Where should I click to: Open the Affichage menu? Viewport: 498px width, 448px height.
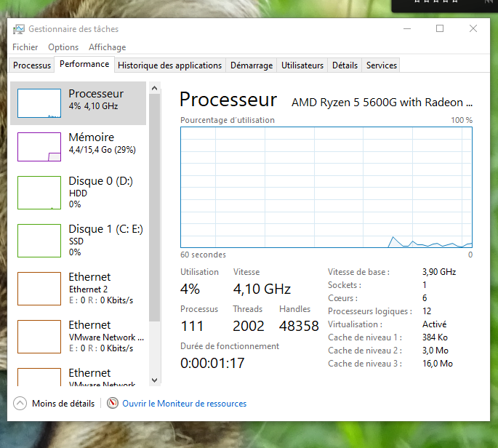[x=108, y=47]
